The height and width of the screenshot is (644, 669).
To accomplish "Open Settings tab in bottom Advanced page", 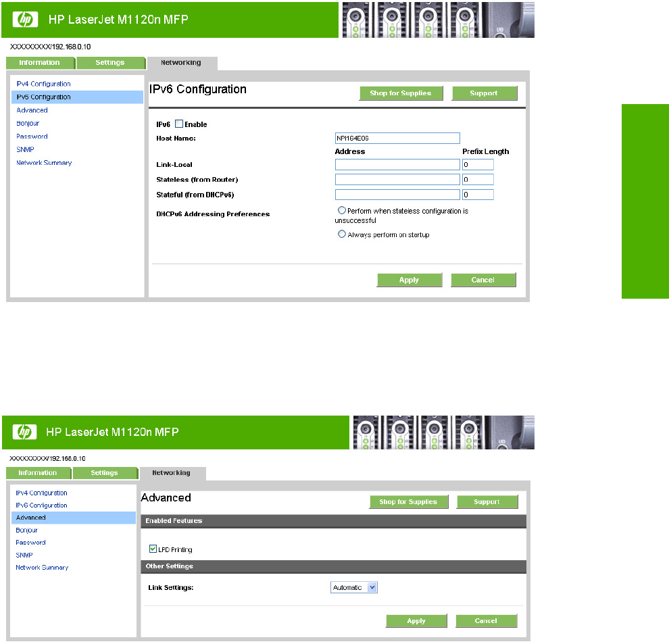I will pyautogui.click(x=105, y=473).
